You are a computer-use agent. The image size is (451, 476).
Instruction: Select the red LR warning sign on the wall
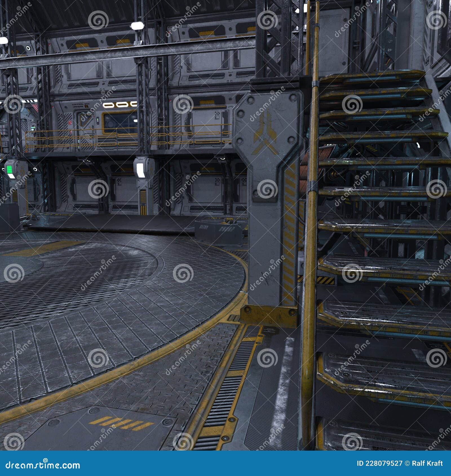[70, 123]
